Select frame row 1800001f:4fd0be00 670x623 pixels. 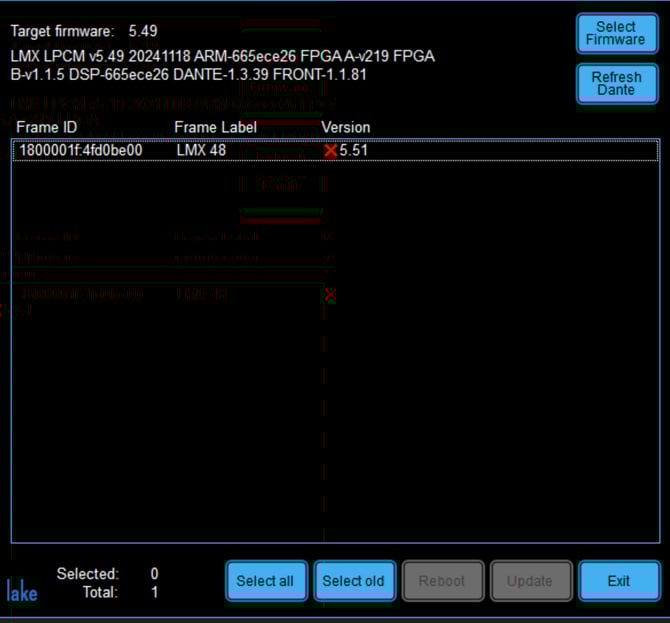click(335, 150)
